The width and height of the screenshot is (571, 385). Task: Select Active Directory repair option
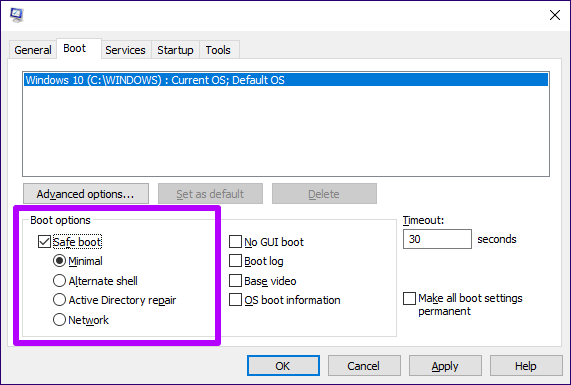[x=59, y=300]
